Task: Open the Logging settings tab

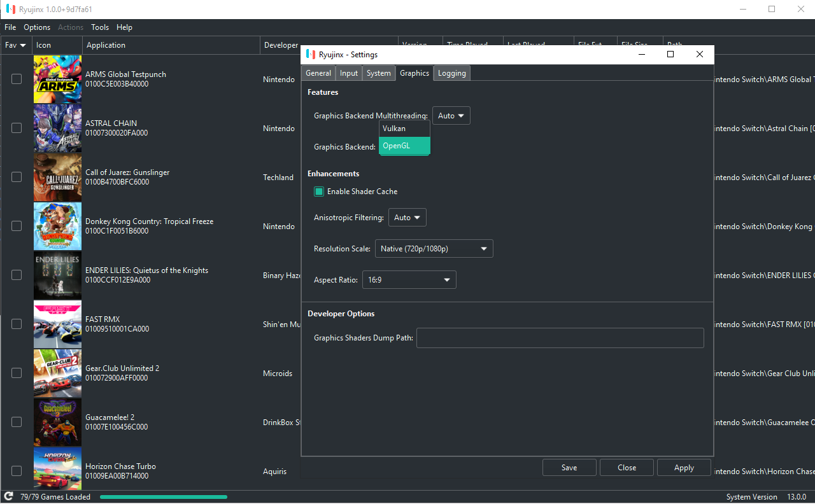Action: (452, 73)
